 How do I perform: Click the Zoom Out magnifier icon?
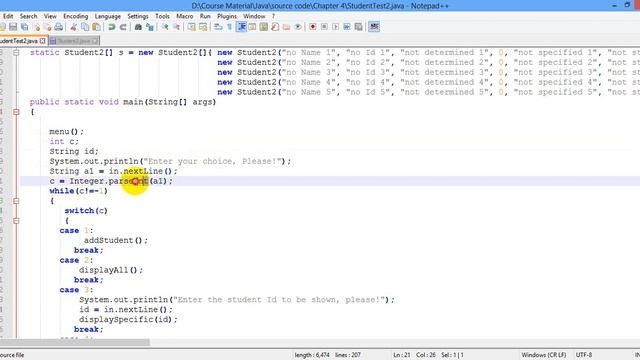[x=176, y=27]
